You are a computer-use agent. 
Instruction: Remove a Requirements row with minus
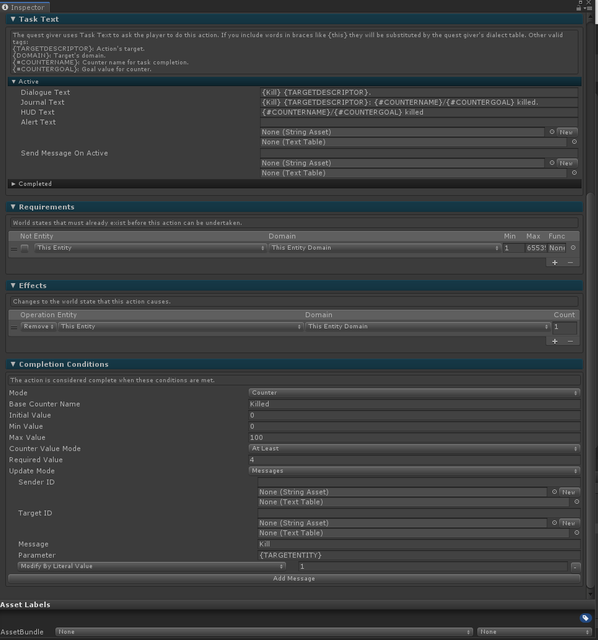point(570,262)
